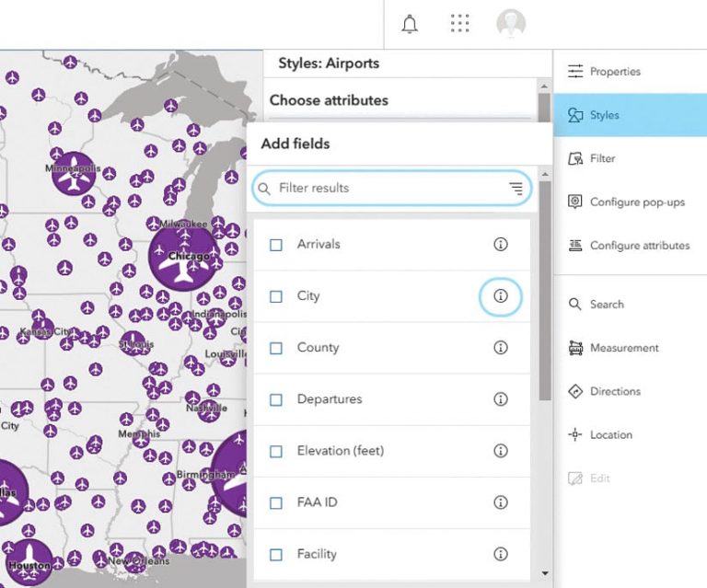Screen dimensions: 707x588
Task: Check the City field checkbox
Action: pos(276,296)
